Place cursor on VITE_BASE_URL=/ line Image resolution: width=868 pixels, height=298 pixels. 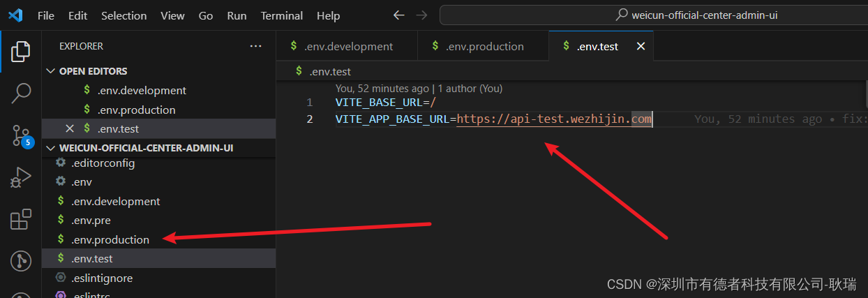click(386, 103)
